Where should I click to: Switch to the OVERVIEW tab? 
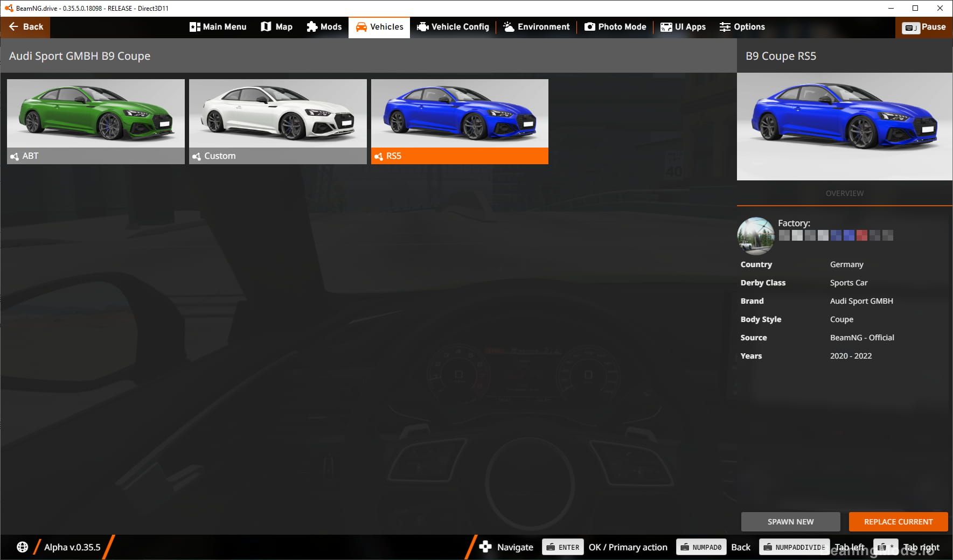point(844,193)
